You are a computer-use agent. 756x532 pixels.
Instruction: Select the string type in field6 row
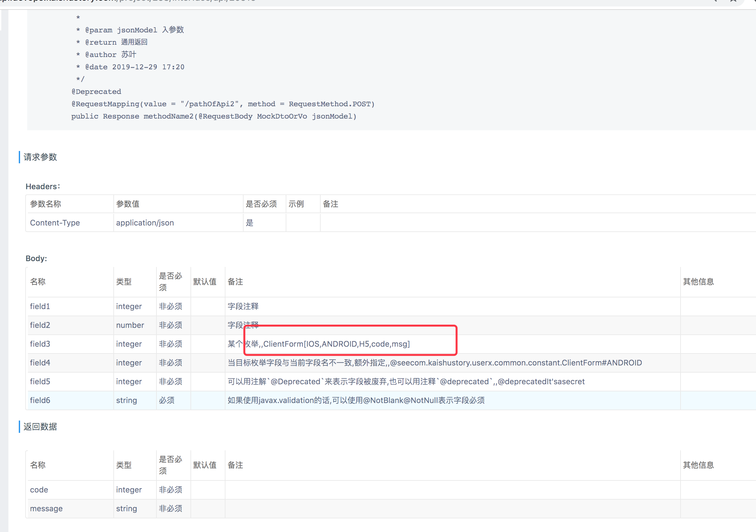[126, 400]
